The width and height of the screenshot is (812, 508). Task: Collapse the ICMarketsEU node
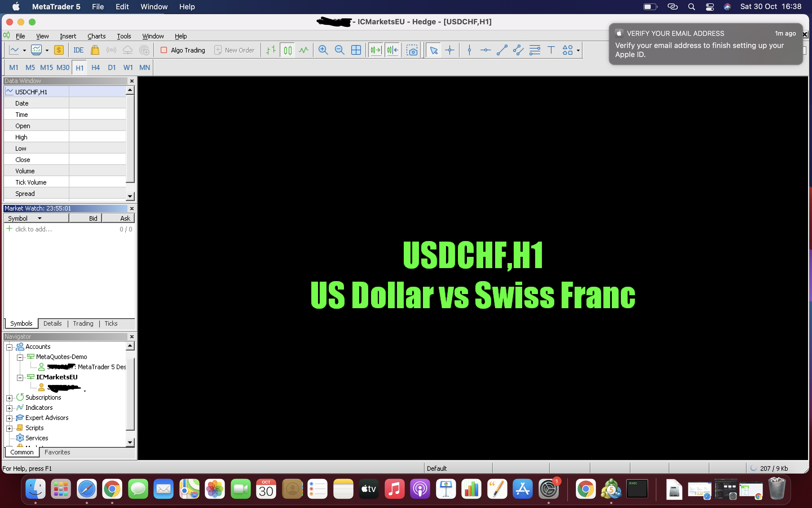tap(20, 377)
